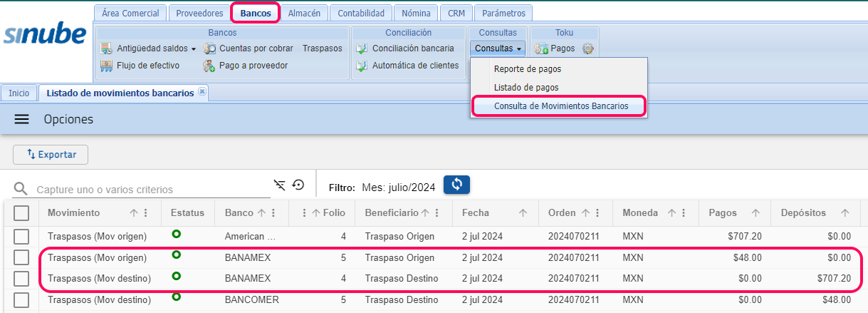Open Beneficiario column three-dot menu

[436, 212]
